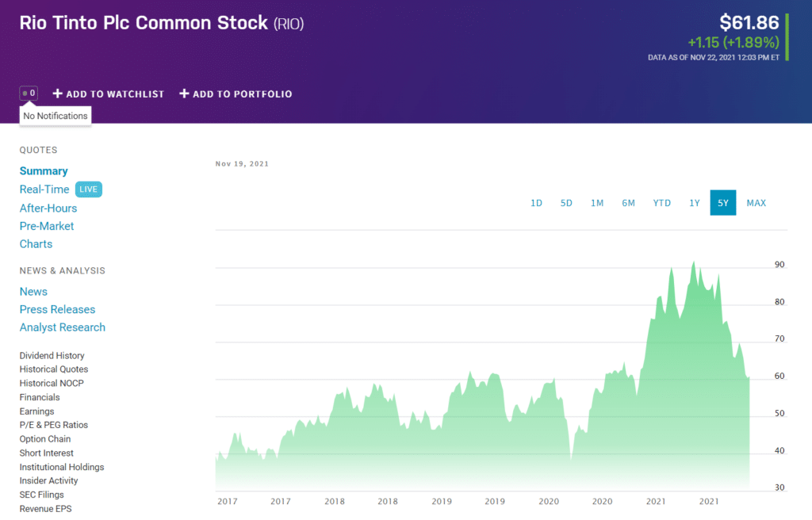Add RIO to watchlist

pos(108,94)
